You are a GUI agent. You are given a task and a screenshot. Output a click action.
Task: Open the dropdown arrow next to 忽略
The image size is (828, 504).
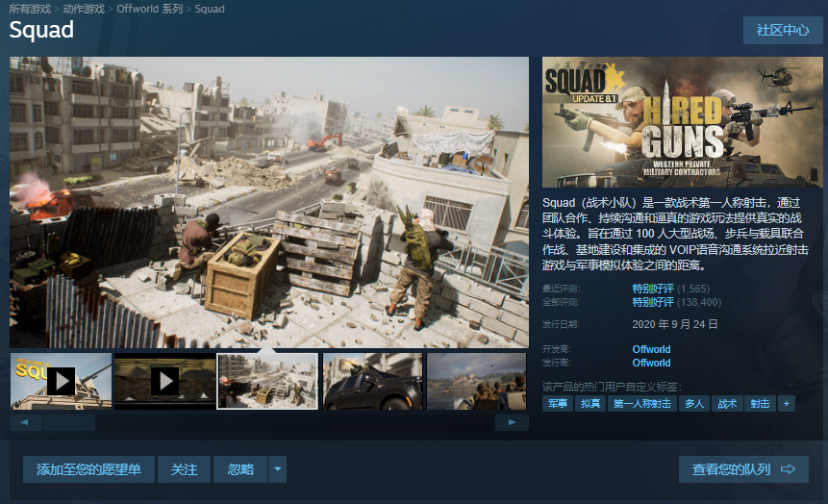coord(277,469)
